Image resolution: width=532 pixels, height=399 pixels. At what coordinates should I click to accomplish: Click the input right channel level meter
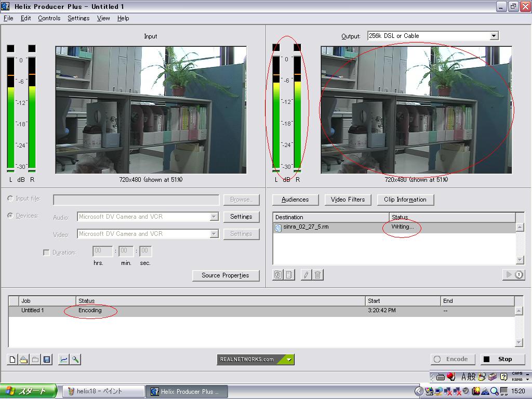coord(32,114)
